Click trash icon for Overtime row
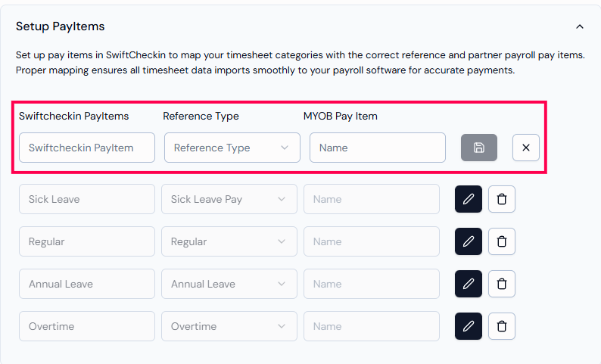 (501, 326)
